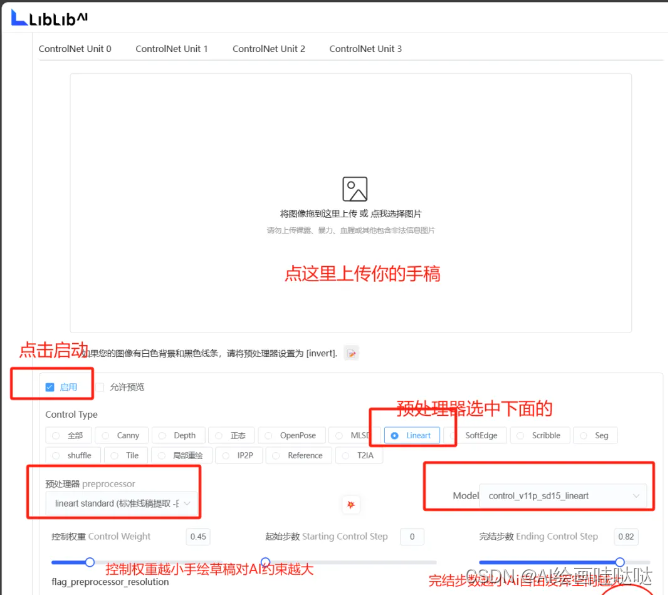Select the Seg control type

click(595, 435)
